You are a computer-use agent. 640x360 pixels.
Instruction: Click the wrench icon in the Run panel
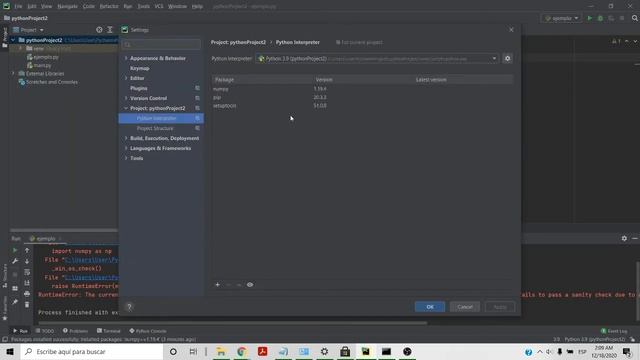coord(15,261)
